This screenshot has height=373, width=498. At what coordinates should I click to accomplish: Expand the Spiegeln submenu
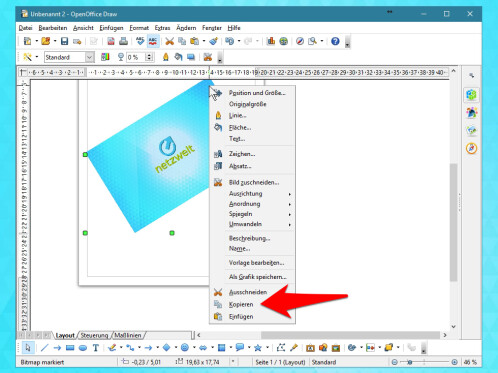click(x=252, y=214)
